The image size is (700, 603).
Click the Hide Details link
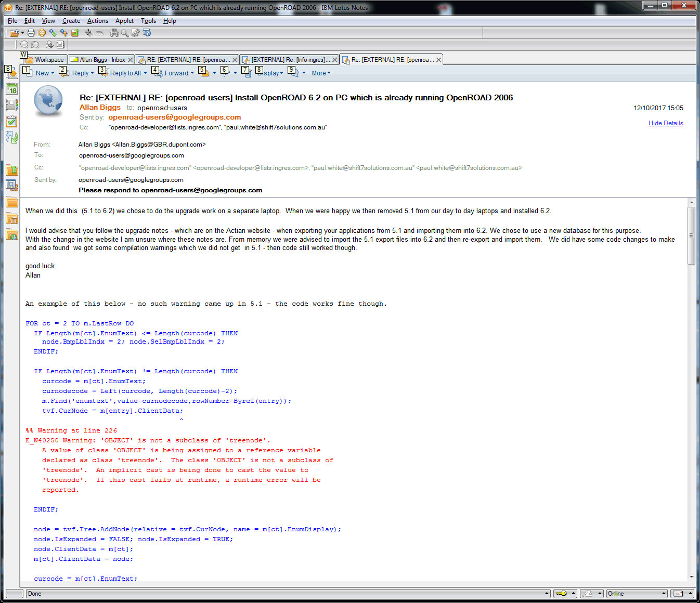point(666,123)
